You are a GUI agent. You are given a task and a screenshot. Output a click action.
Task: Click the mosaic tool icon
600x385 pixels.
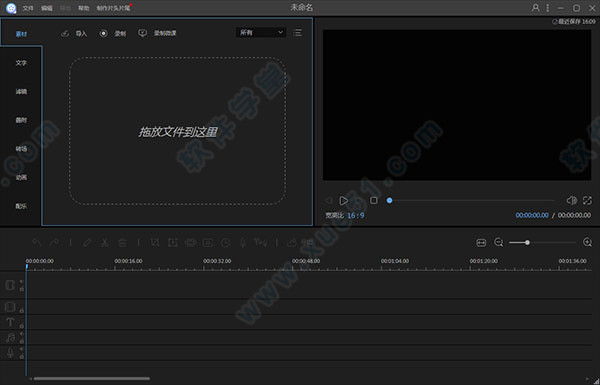pyautogui.click(x=191, y=242)
